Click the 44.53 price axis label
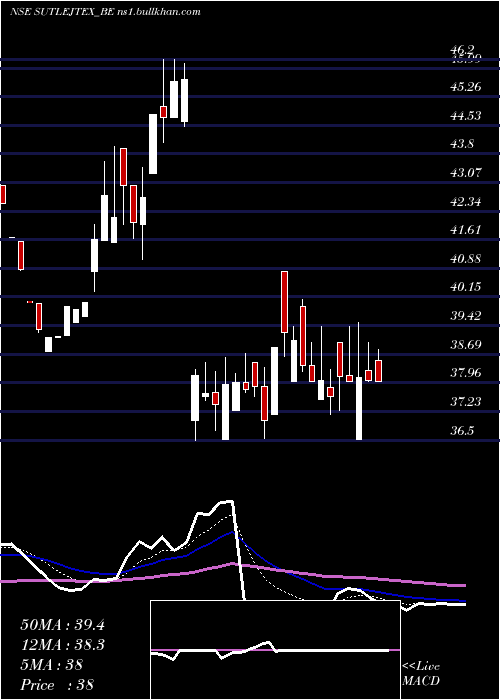 pyautogui.click(x=466, y=116)
